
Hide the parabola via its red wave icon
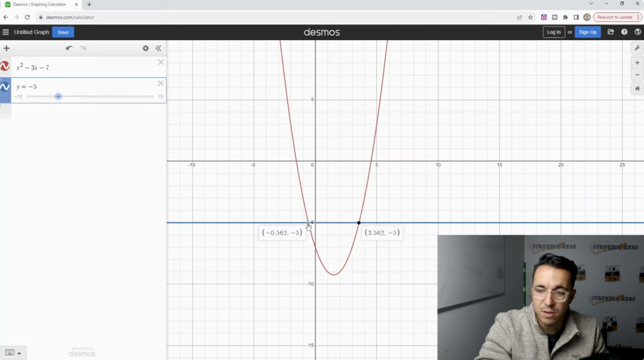[x=5, y=65]
